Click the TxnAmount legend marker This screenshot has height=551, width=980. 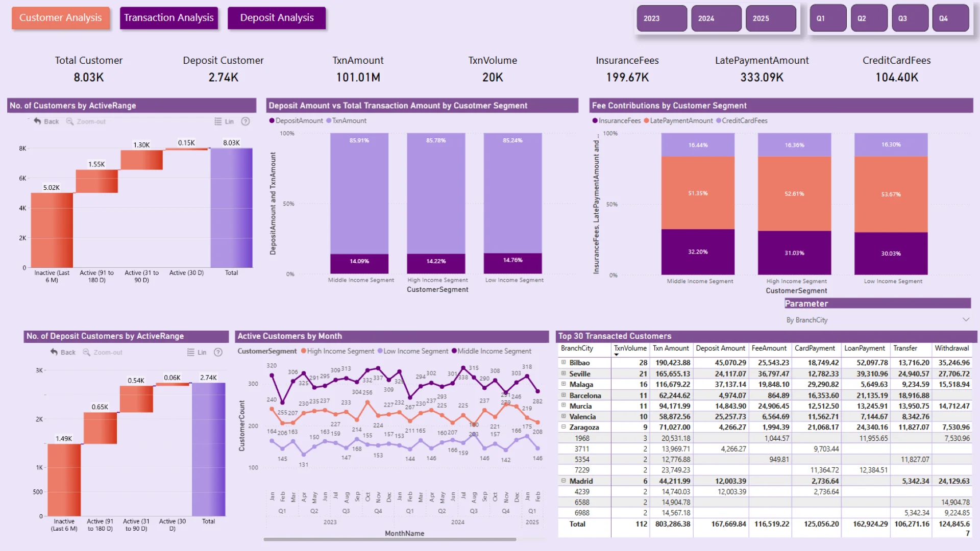point(329,121)
